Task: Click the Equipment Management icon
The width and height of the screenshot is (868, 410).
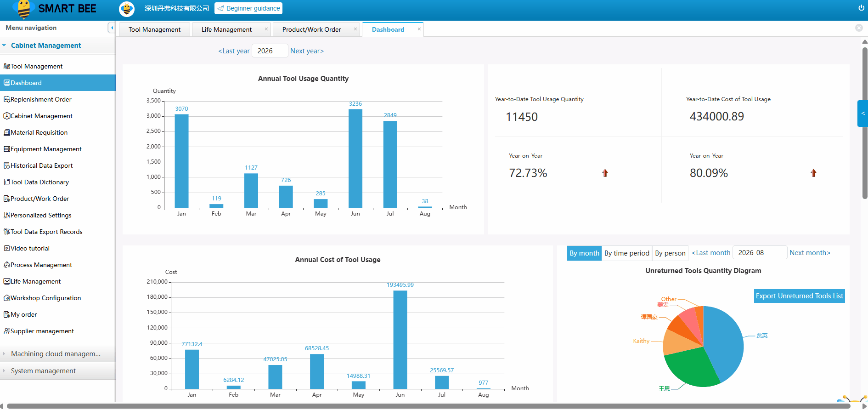Action: (x=7, y=149)
